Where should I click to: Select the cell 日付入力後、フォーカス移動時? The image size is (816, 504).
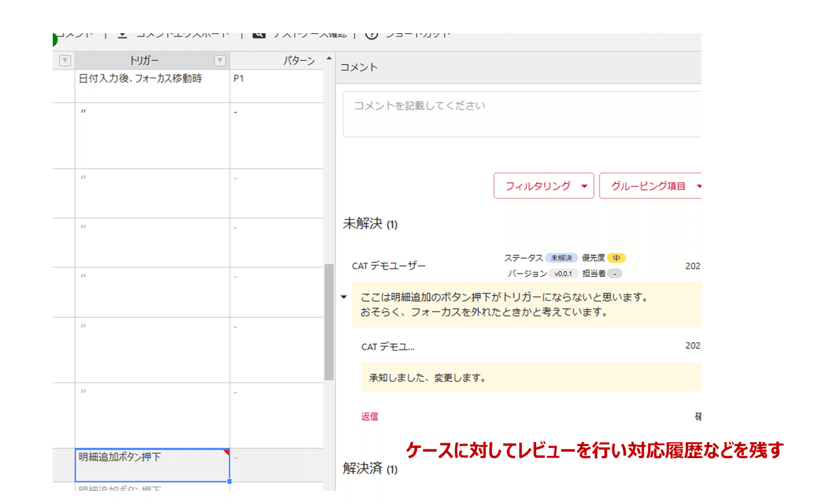[153, 86]
